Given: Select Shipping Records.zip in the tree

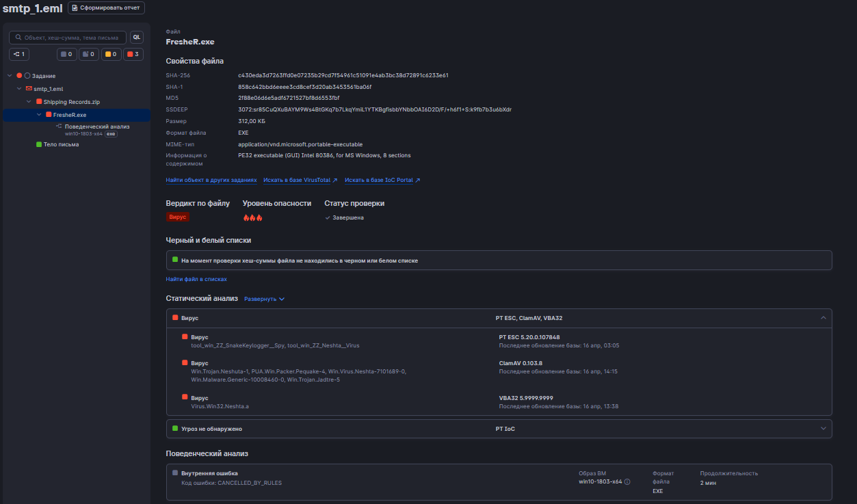Looking at the screenshot, I should click(72, 102).
